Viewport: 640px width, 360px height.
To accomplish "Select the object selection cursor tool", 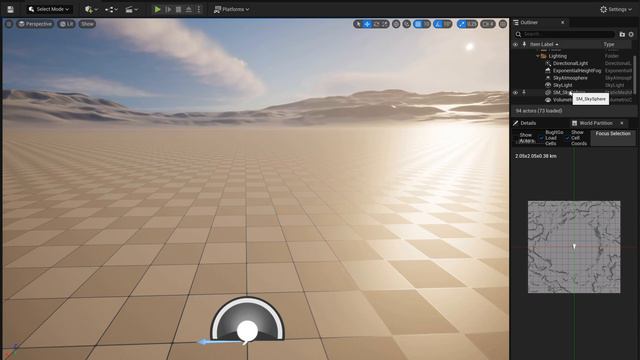I will (x=358, y=24).
